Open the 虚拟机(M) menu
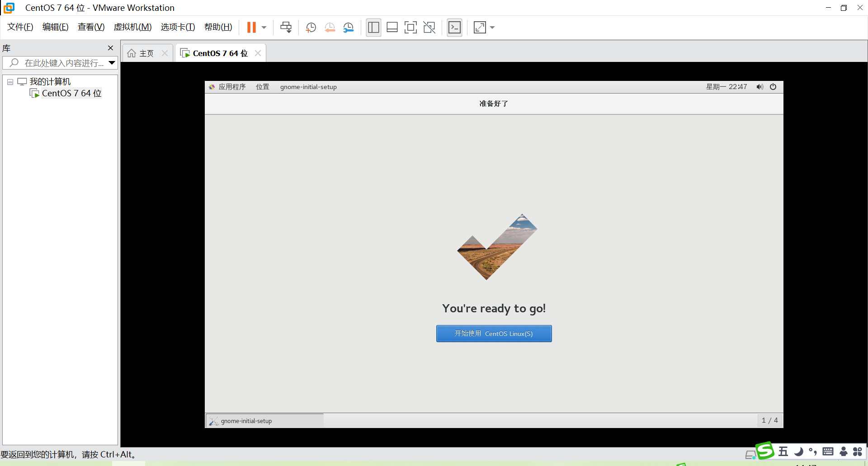The width and height of the screenshot is (868, 466). pos(132,27)
